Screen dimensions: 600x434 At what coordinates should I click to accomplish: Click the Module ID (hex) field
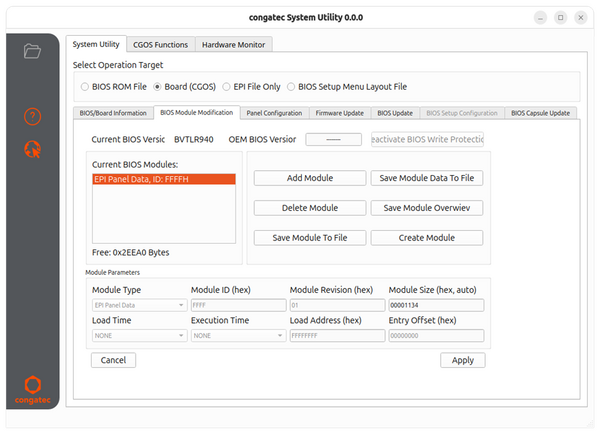tap(237, 305)
